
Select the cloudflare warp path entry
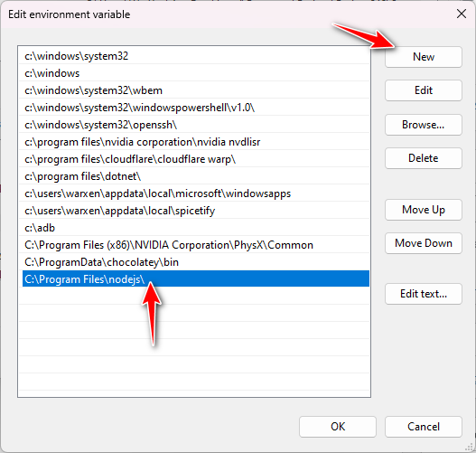click(x=196, y=159)
